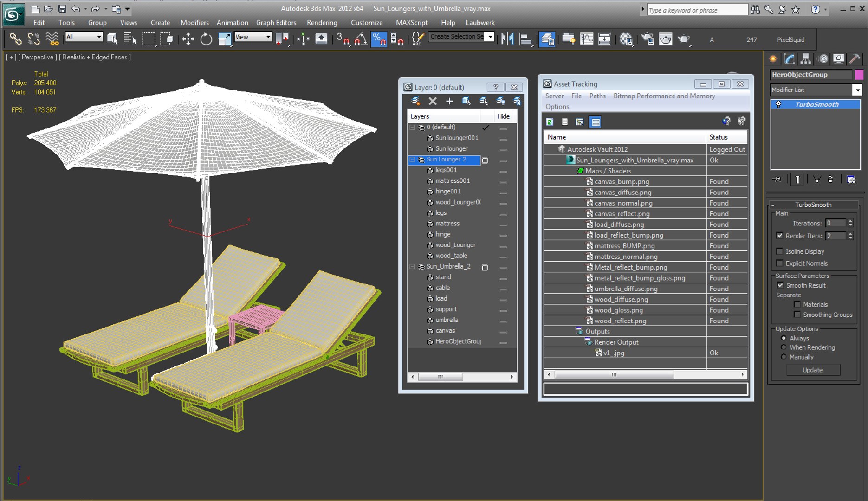The width and height of the screenshot is (868, 501).
Task: Click the Status column header
Action: (727, 137)
